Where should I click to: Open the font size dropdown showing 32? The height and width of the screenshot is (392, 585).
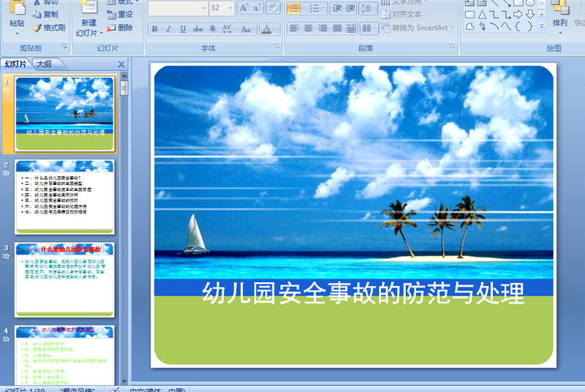point(230,8)
